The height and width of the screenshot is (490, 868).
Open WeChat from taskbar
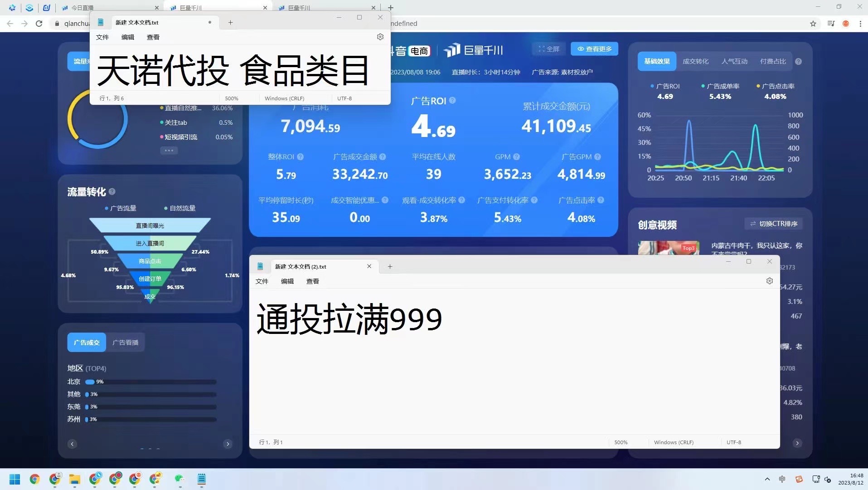[x=179, y=479]
